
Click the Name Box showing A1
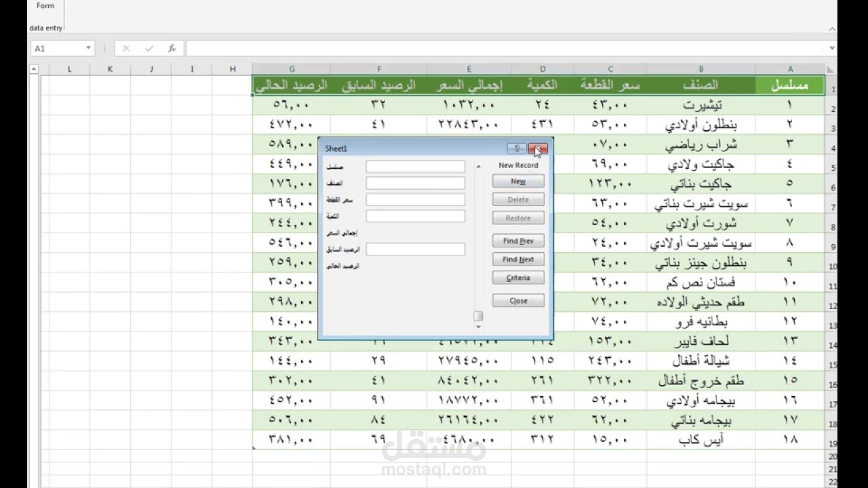[x=58, y=48]
